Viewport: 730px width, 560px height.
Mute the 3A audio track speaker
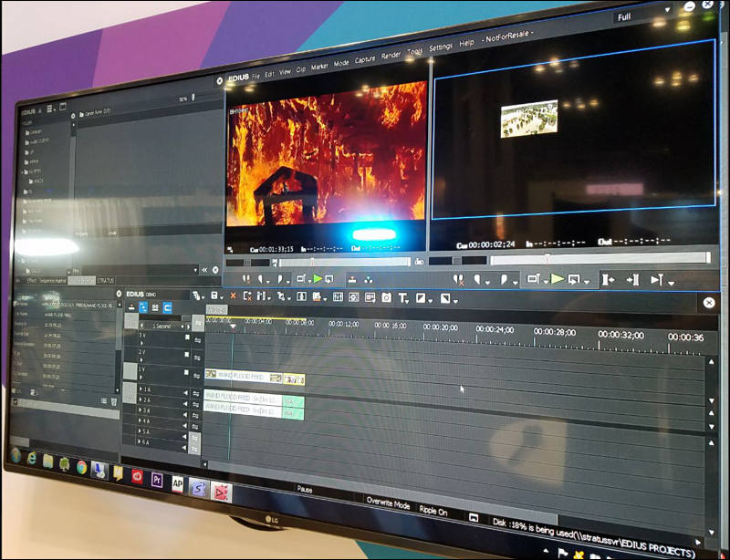185,415
